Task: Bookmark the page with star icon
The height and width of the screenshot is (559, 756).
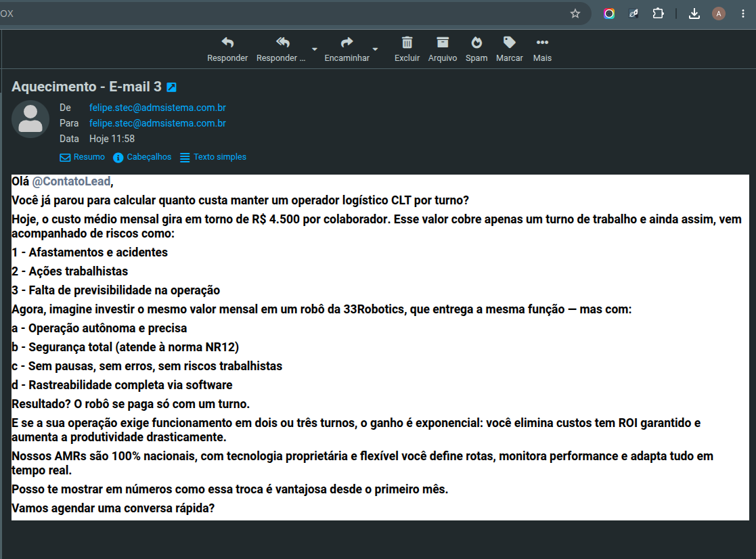Action: 575,14
